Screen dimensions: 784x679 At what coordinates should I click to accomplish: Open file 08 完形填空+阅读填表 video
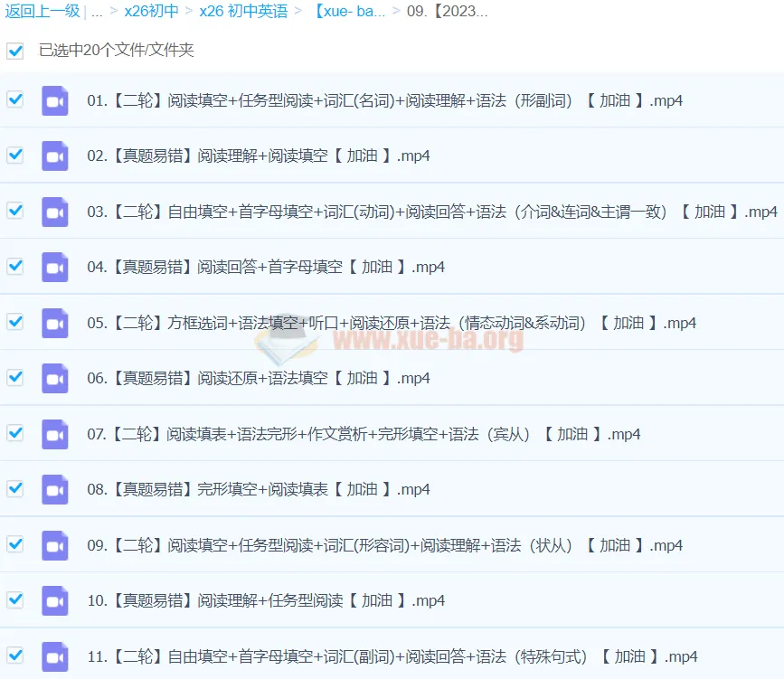(x=259, y=489)
